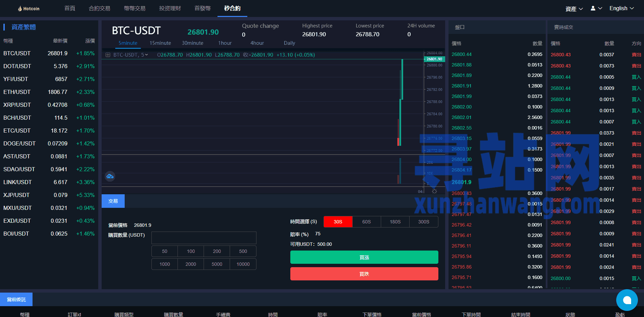Open the live chat support bubble
This screenshot has height=317, width=644.
[627, 300]
